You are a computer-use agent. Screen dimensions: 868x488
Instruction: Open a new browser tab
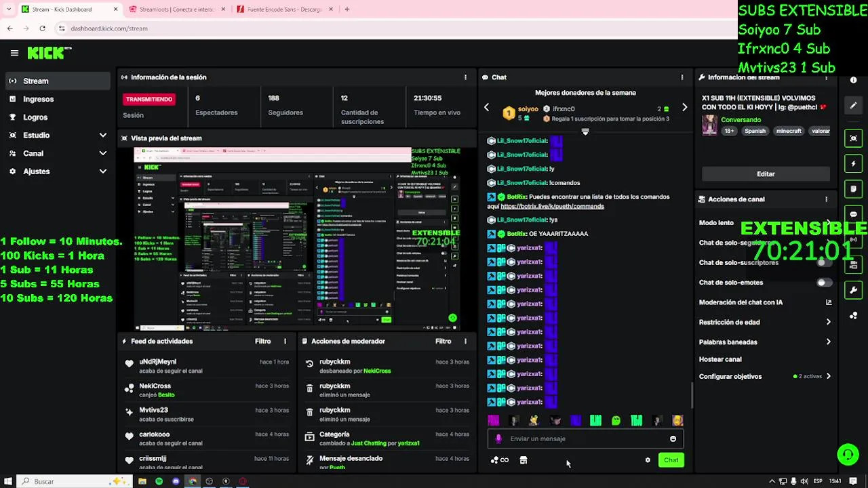347,9
